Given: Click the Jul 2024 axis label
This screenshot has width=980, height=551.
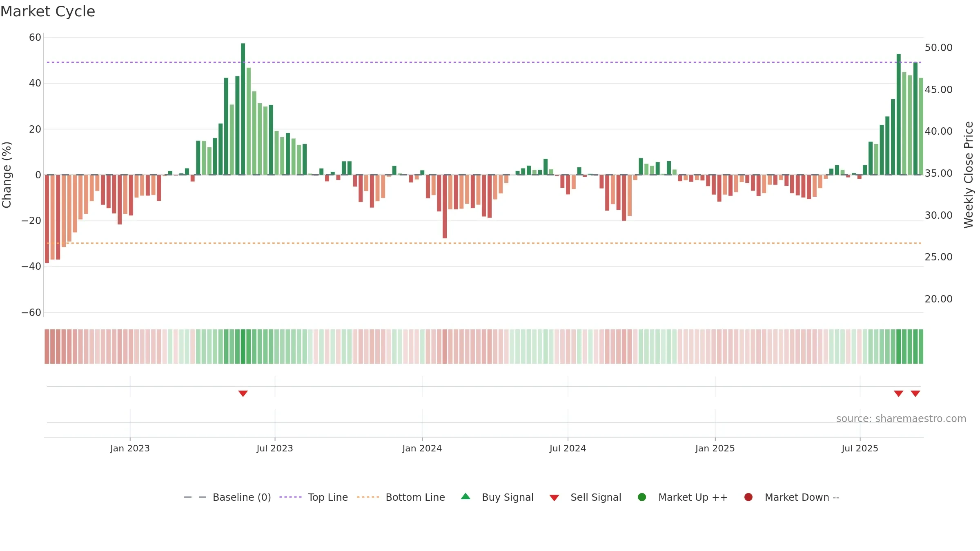Looking at the screenshot, I should click(x=568, y=448).
